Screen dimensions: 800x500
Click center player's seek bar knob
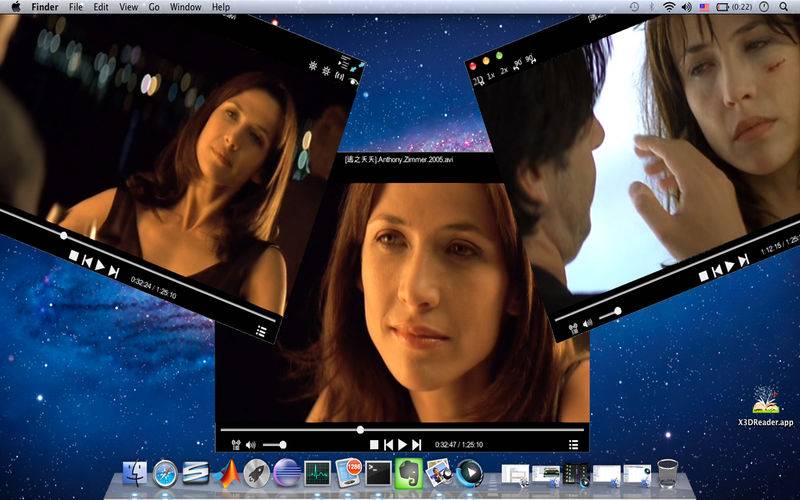360,430
